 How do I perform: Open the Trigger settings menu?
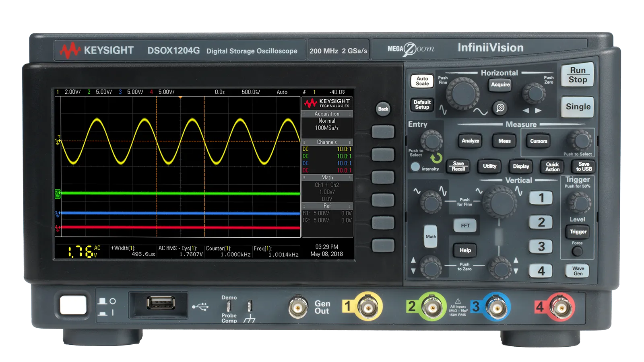pyautogui.click(x=578, y=232)
